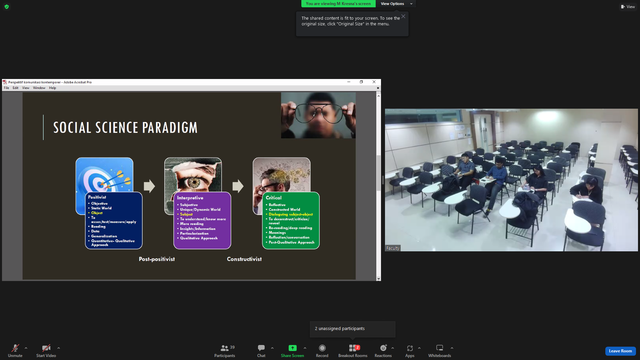
Task: Open the Help menu in Acrobat
Action: click(x=53, y=88)
